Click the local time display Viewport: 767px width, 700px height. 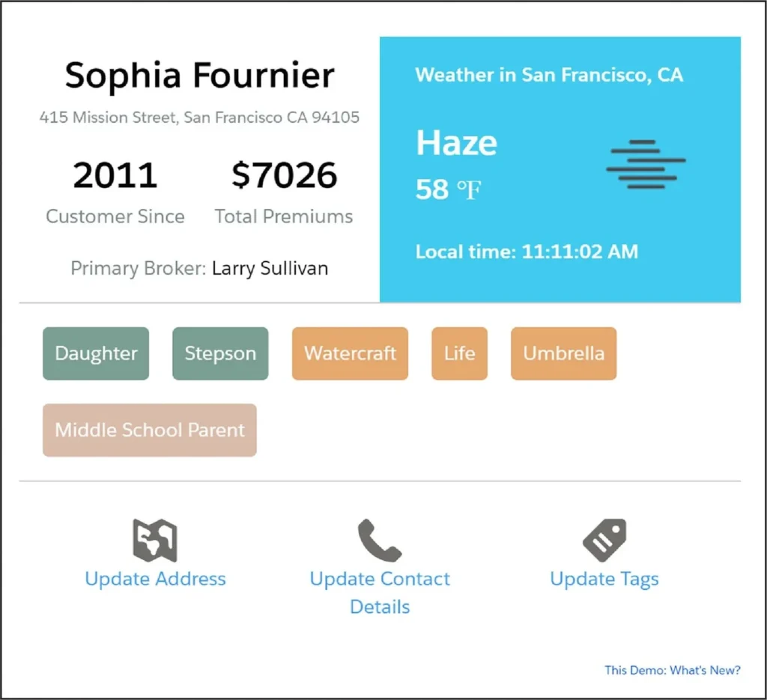pos(527,252)
